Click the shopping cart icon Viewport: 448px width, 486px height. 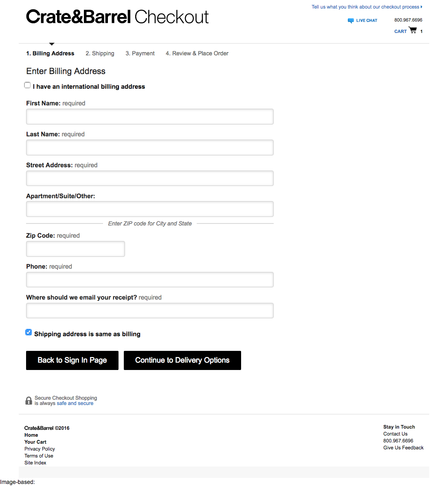pos(413,30)
